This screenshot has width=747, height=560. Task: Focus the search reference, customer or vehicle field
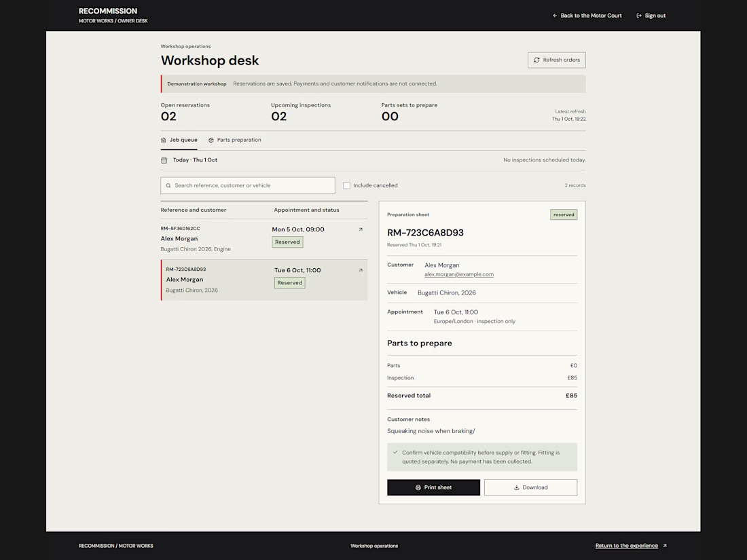[x=248, y=186]
